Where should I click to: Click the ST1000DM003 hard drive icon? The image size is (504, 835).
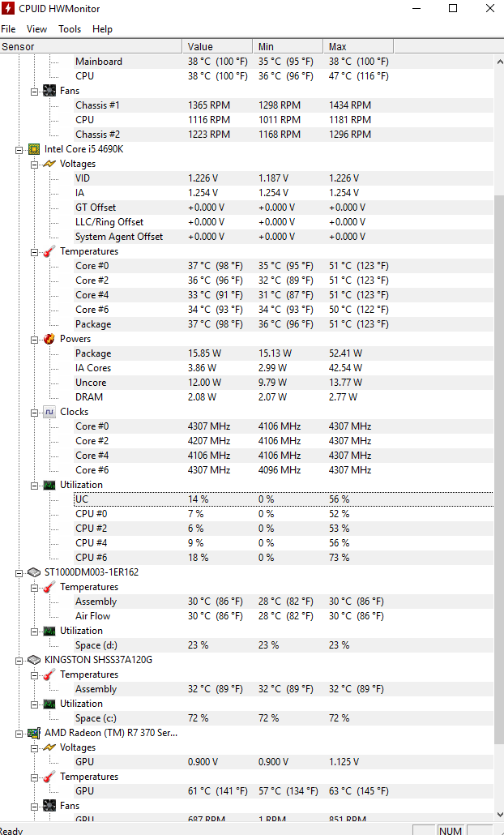coord(34,572)
